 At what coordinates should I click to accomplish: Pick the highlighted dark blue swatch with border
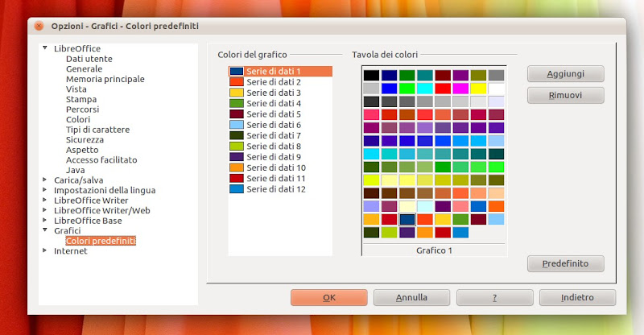[x=407, y=219]
